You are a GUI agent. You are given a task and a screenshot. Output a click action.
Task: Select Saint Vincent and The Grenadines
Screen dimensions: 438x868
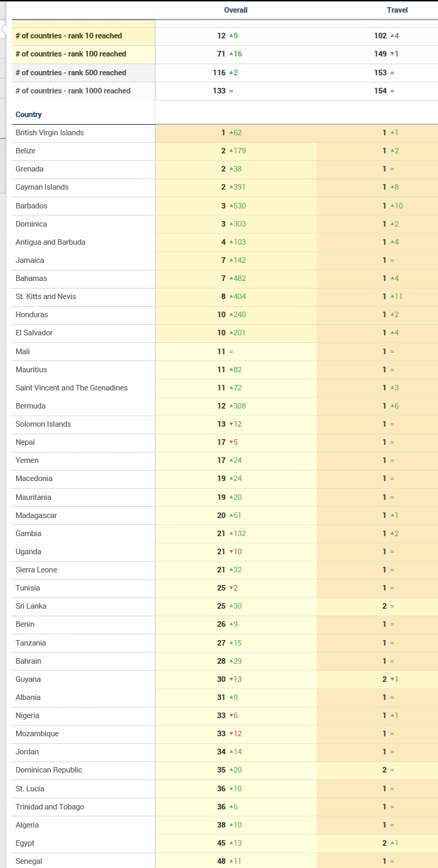(72, 388)
